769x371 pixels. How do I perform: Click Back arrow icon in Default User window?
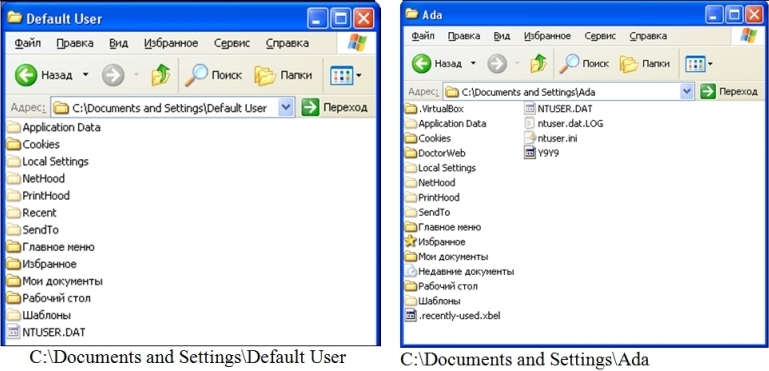tap(26, 75)
